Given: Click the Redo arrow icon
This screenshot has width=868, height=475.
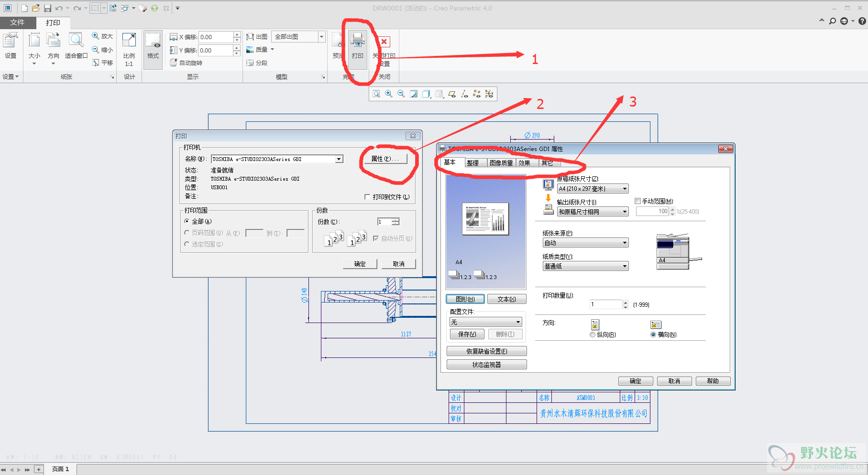Looking at the screenshot, I should [77, 8].
